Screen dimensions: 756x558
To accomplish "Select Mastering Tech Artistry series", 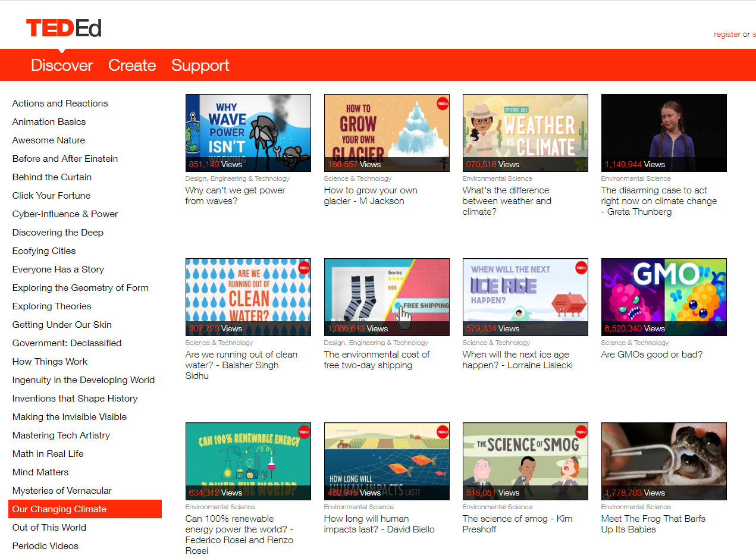I will pyautogui.click(x=61, y=435).
